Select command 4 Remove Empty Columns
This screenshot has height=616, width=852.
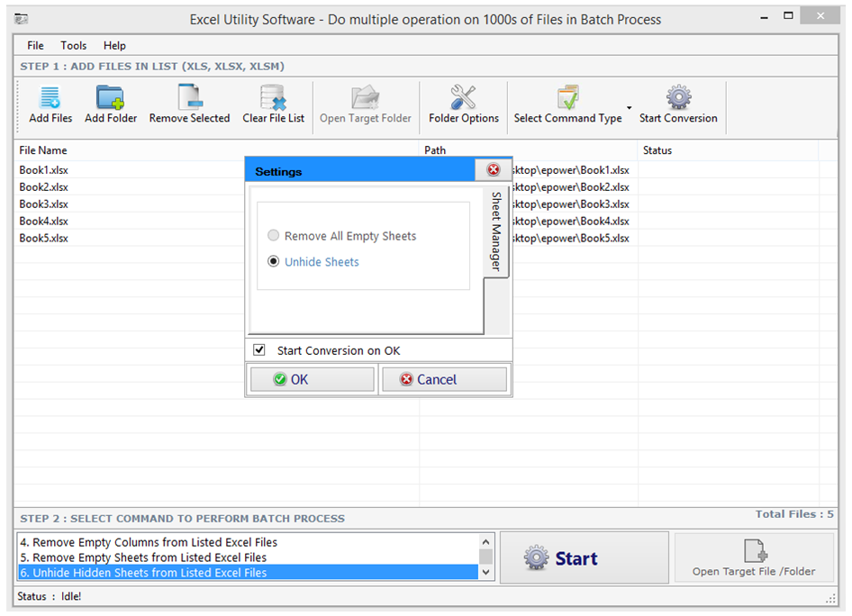[x=249, y=542]
